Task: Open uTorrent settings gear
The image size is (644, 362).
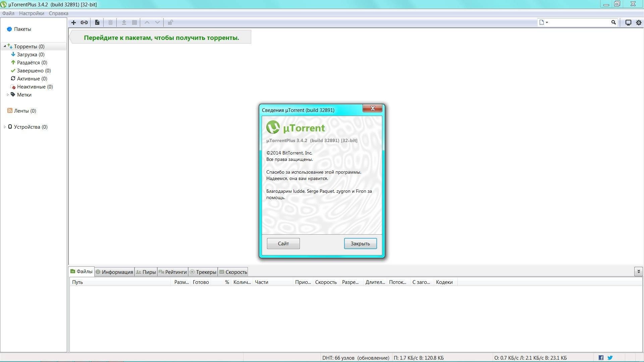Action: click(x=639, y=22)
